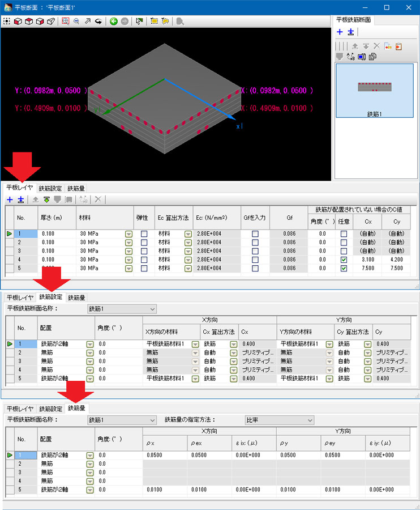The height and width of the screenshot is (510, 420).
Task: Click the 厚さ cell of layer 1
Action: pyautogui.click(x=57, y=234)
